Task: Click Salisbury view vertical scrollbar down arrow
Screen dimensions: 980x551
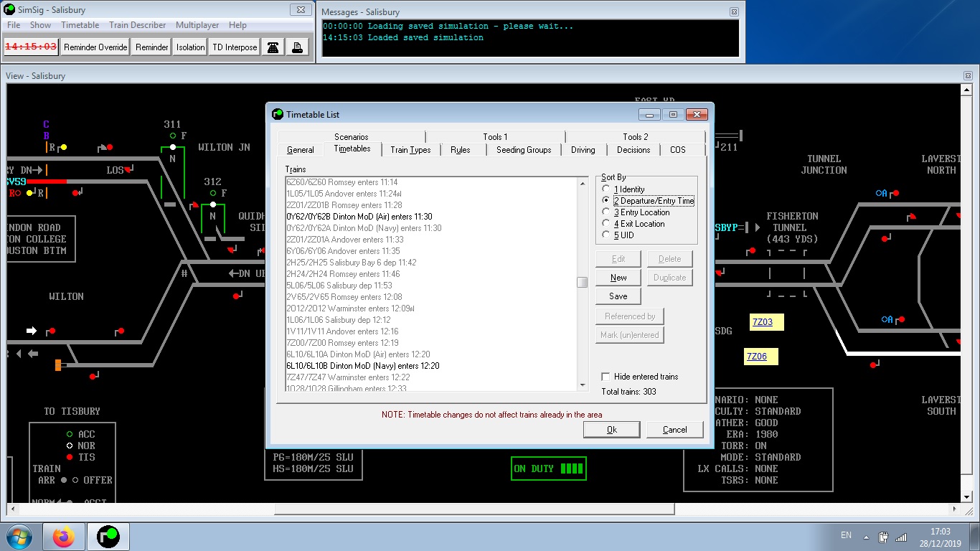Action: (967, 496)
